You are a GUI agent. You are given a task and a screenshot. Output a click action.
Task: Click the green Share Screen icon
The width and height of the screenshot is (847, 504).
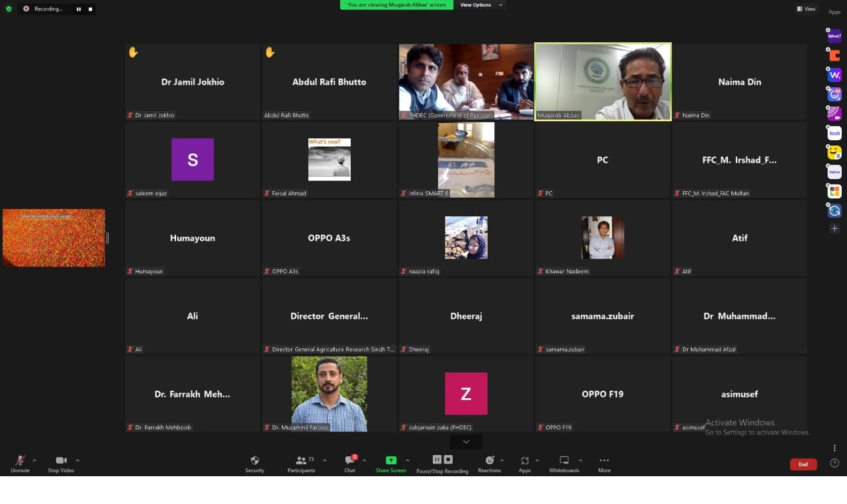point(391,460)
